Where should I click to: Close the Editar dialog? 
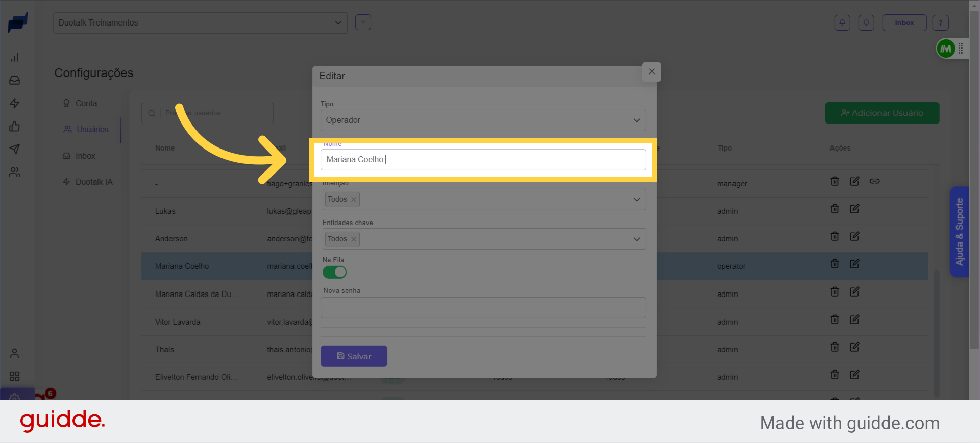point(652,72)
